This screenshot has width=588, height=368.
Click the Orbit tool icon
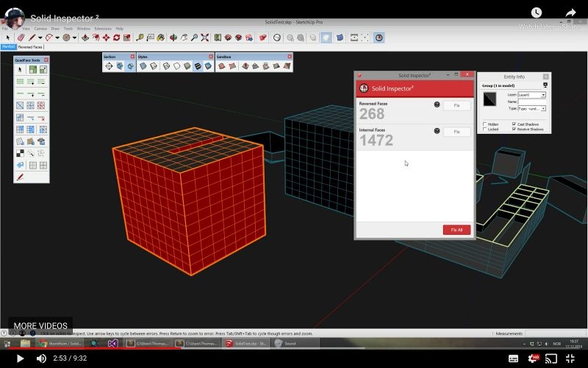point(173,38)
